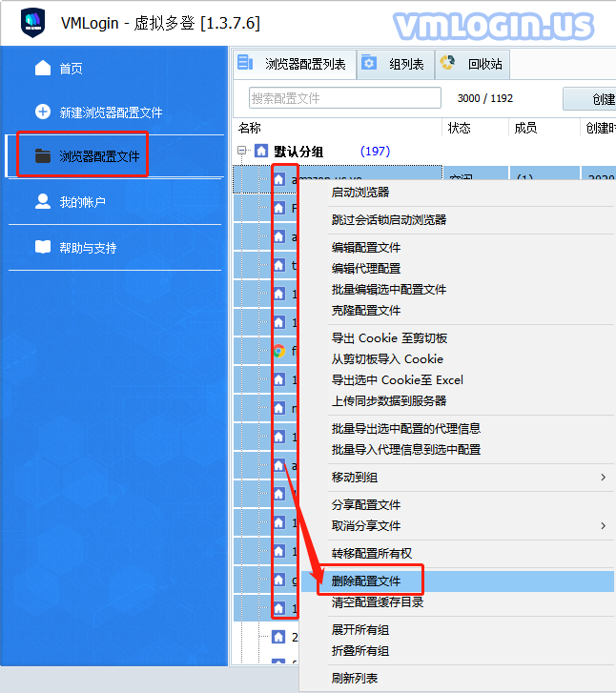Click the 成员 column header

(525, 128)
